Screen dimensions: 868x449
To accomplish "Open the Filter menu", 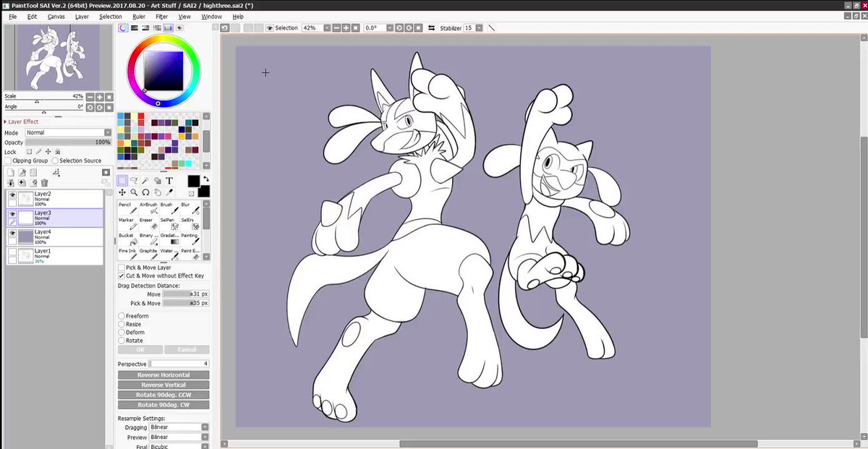I will [162, 16].
